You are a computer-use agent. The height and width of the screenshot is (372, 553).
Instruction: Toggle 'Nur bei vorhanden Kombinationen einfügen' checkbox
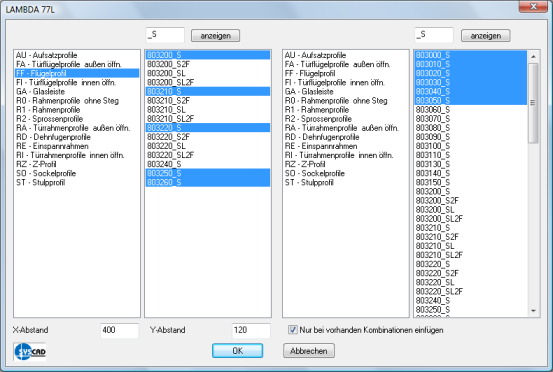point(292,330)
